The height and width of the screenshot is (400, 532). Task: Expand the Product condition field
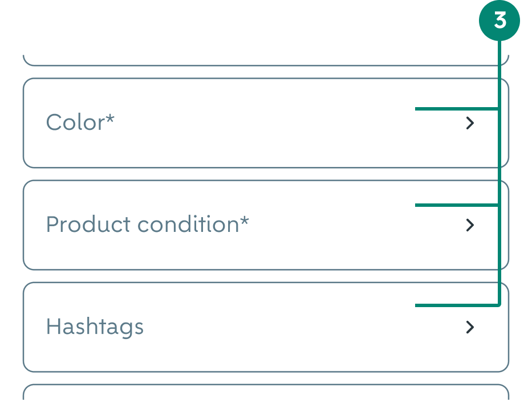pyautogui.click(x=266, y=225)
